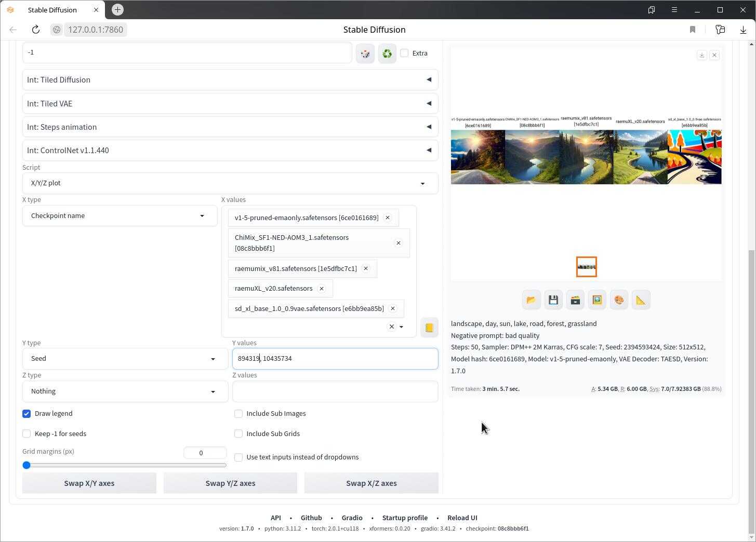
Task: Click the Y values input field
Action: tap(335, 359)
